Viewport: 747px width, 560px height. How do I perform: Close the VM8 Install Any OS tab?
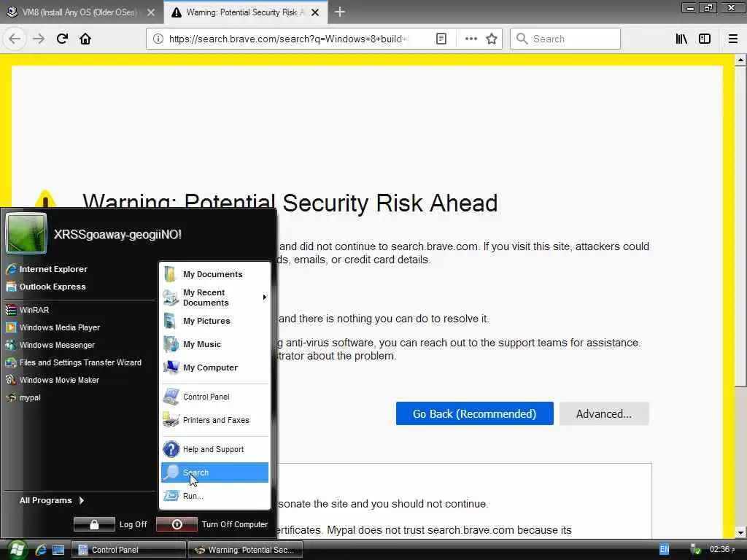pos(151,12)
